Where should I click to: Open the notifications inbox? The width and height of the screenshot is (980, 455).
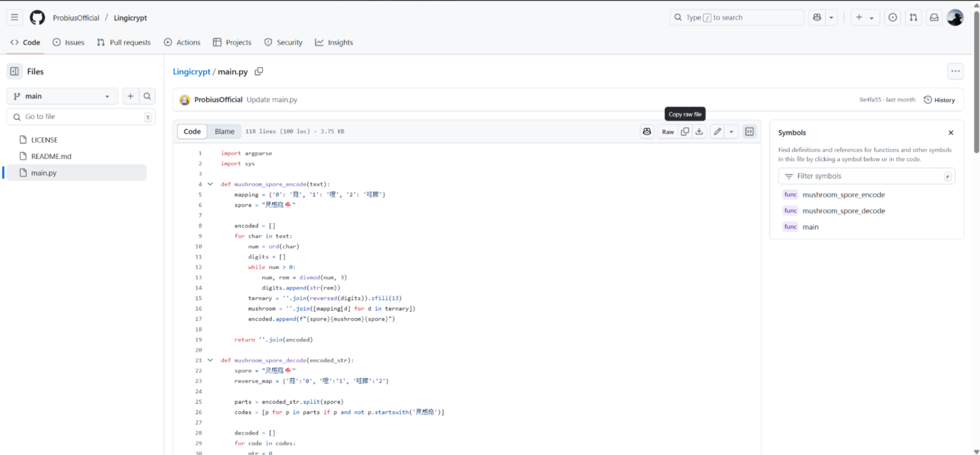click(x=934, y=17)
